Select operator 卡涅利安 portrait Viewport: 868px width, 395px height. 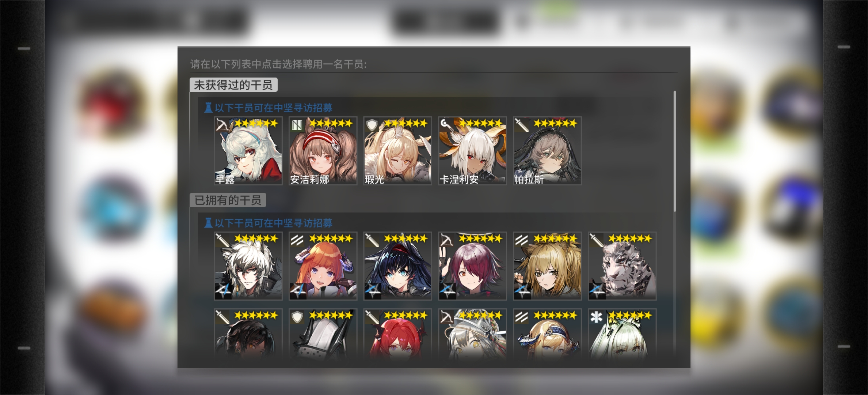tap(472, 151)
